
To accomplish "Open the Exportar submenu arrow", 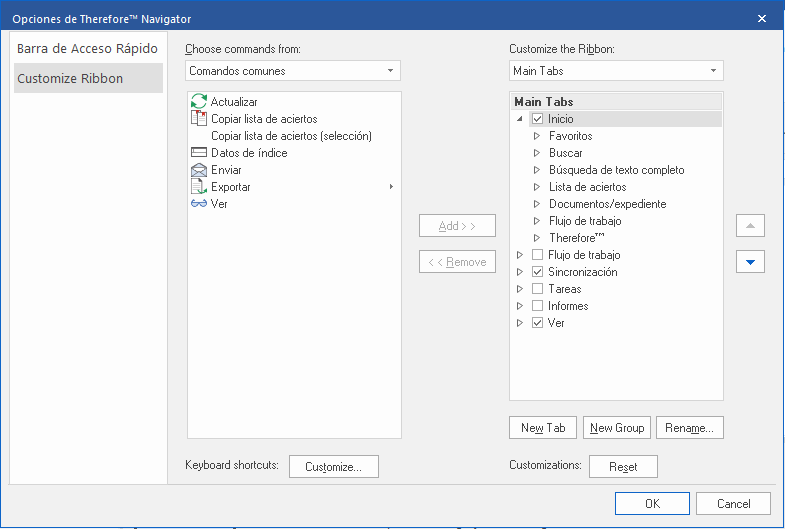I will 391,187.
